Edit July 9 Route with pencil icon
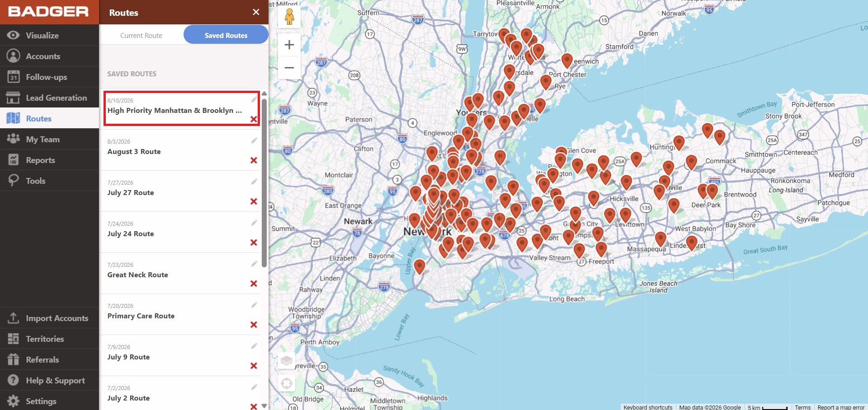Screen dimensions: 868x410 point(254,346)
